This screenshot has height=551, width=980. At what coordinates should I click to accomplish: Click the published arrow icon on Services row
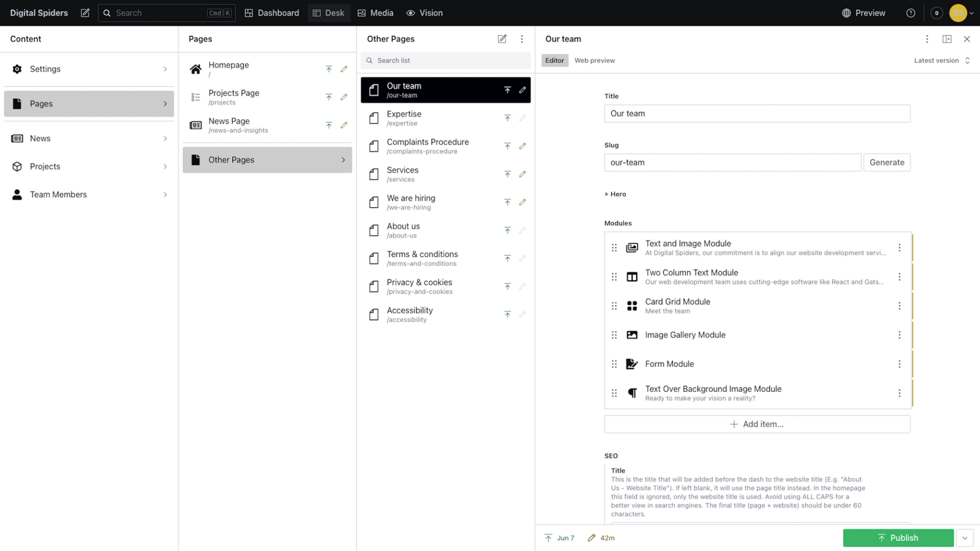click(507, 174)
